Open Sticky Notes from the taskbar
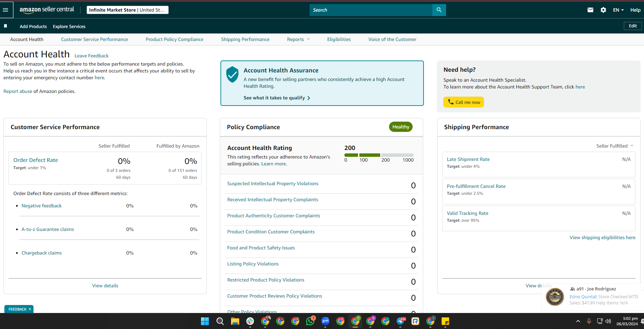Screen dimensions: 644x329 (445, 321)
